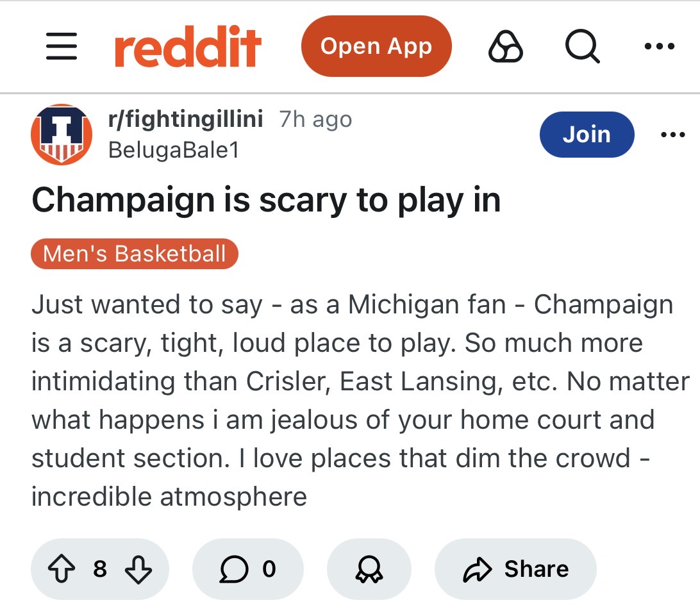This screenshot has width=700, height=614.
Task: Upvote the Champaign post
Action: 61,569
